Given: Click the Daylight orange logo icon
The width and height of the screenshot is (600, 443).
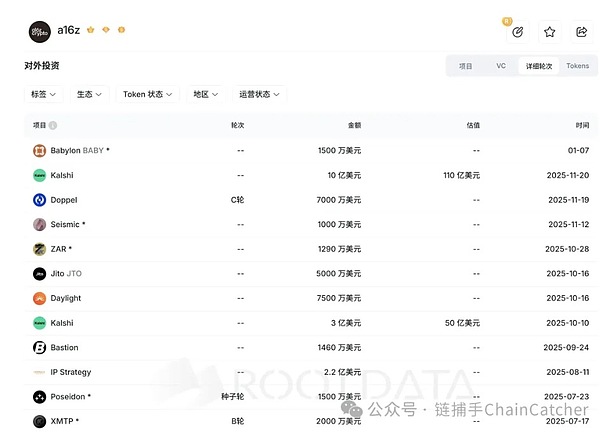Looking at the screenshot, I should point(39,298).
